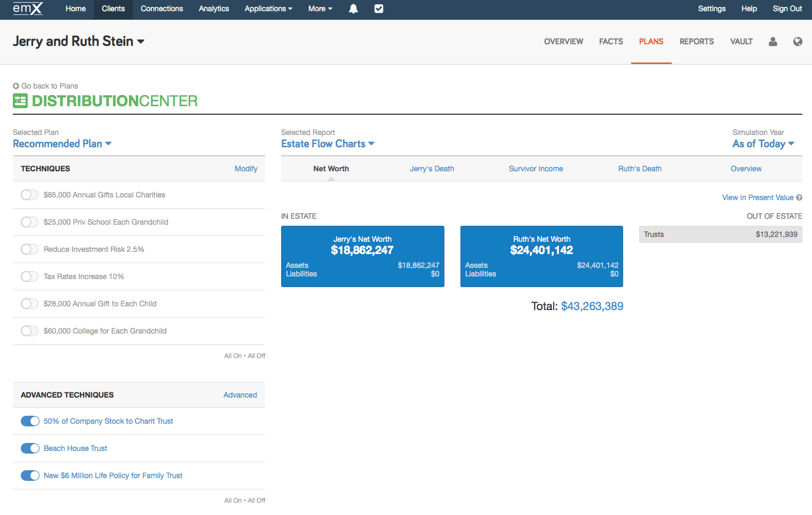Enable Reduce Investment Risk 2.5% switch

pyautogui.click(x=29, y=249)
